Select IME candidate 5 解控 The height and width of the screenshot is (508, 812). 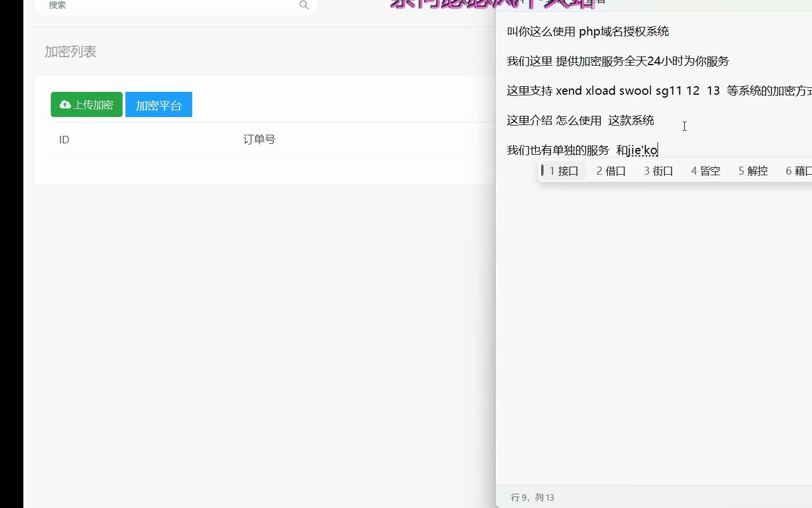pyautogui.click(x=752, y=170)
